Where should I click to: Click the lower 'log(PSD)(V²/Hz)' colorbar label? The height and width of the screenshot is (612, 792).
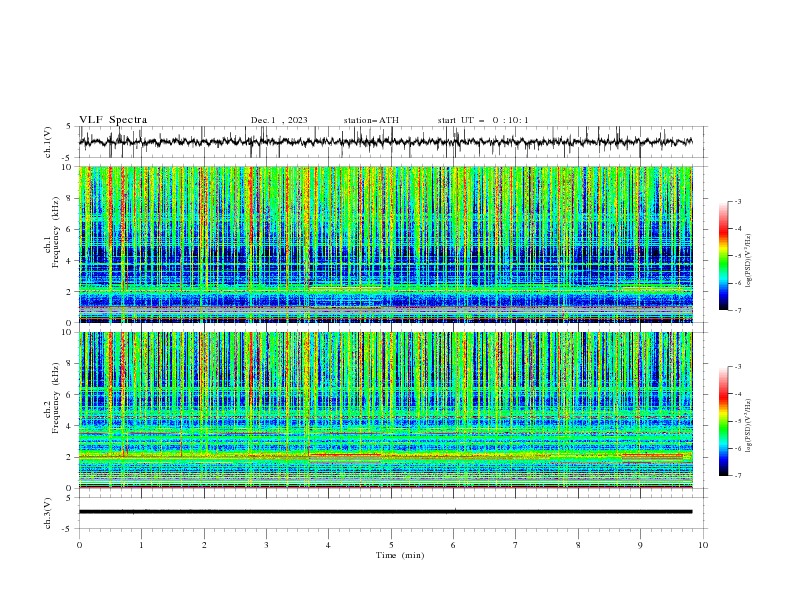click(x=748, y=426)
